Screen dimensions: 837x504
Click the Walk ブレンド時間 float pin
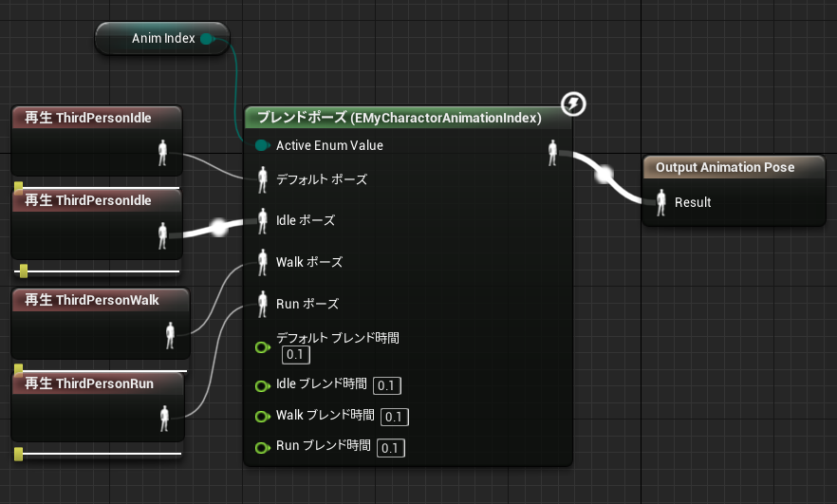[262, 417]
